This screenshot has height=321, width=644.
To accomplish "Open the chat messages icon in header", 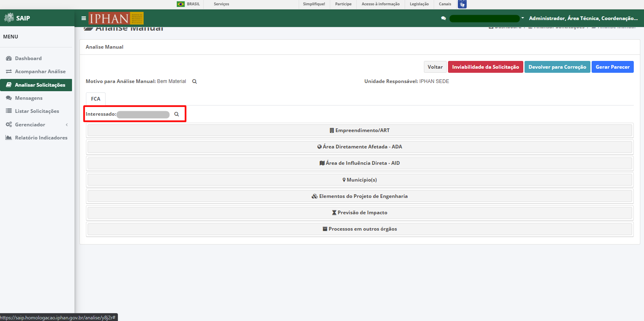I will point(444,18).
